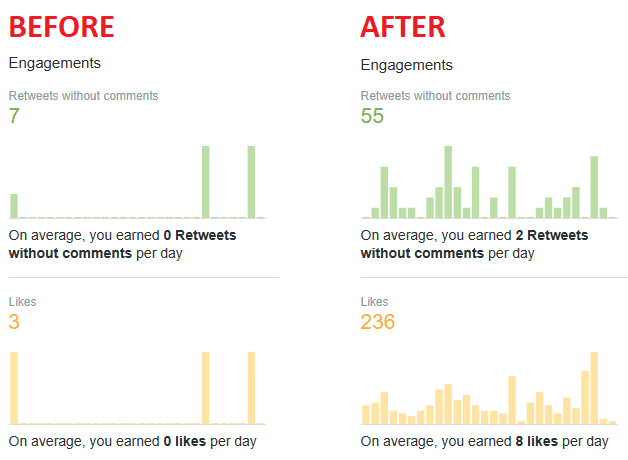Click the Likes label under BEFORE

pos(22,301)
